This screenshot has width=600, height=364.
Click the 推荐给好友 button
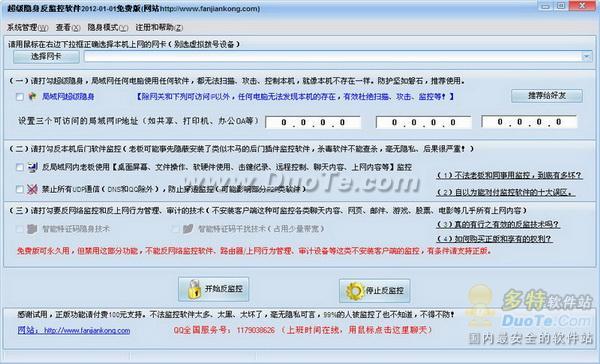pyautogui.click(x=547, y=96)
